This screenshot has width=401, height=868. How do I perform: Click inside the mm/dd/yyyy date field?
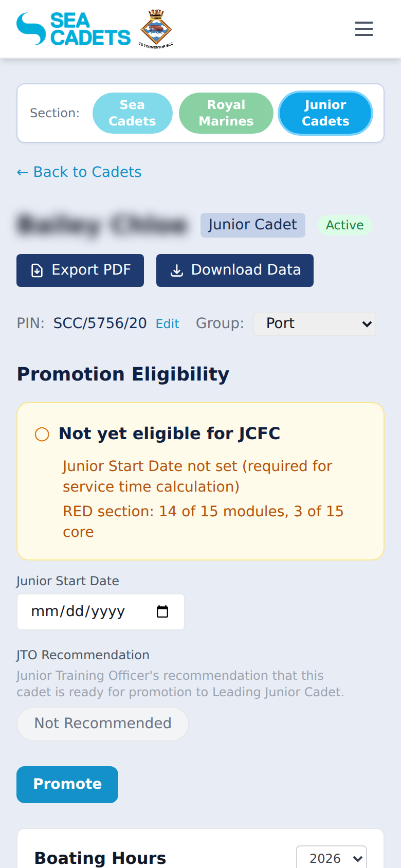pos(77,612)
